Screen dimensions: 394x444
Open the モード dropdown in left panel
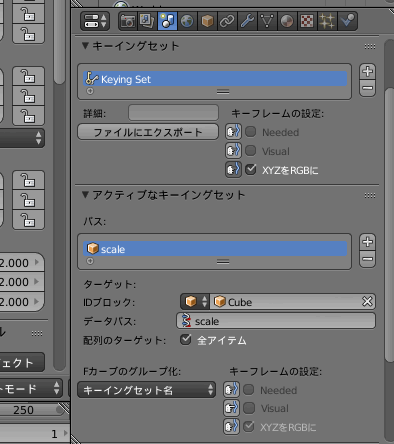tap(31, 388)
